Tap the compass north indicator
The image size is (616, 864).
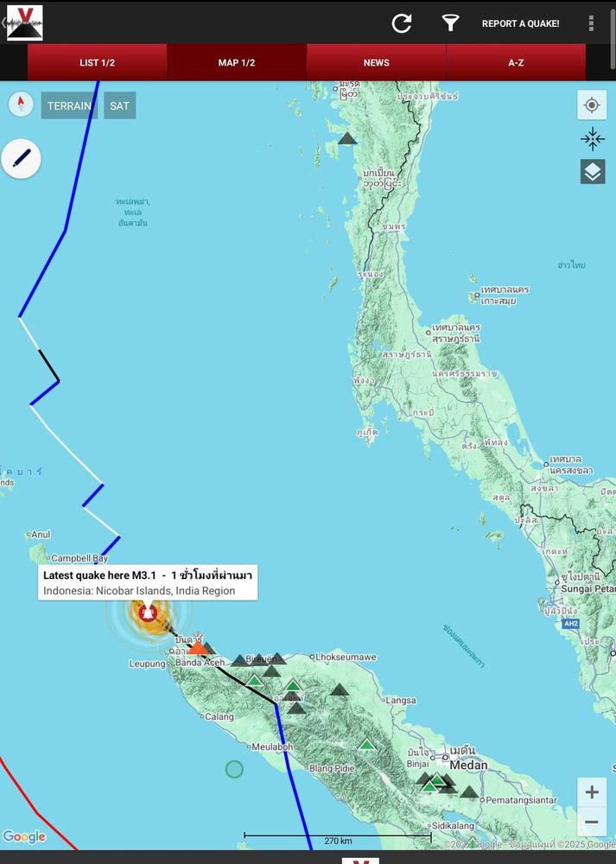click(x=21, y=104)
